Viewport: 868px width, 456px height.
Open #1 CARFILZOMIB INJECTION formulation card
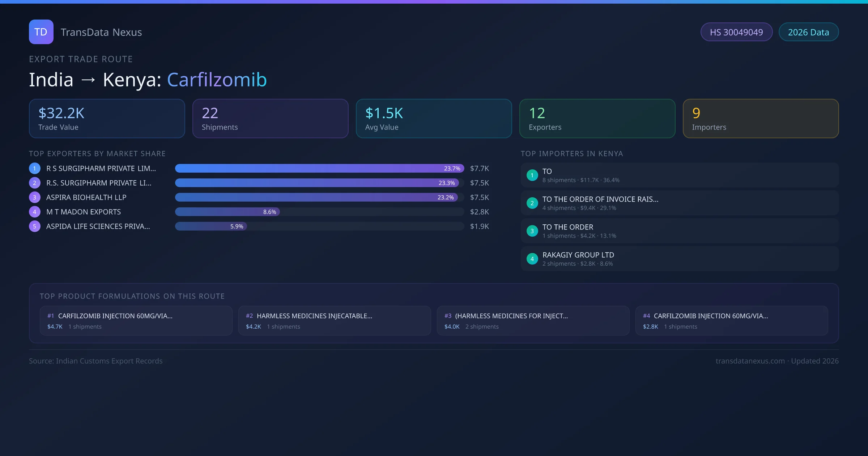136,321
